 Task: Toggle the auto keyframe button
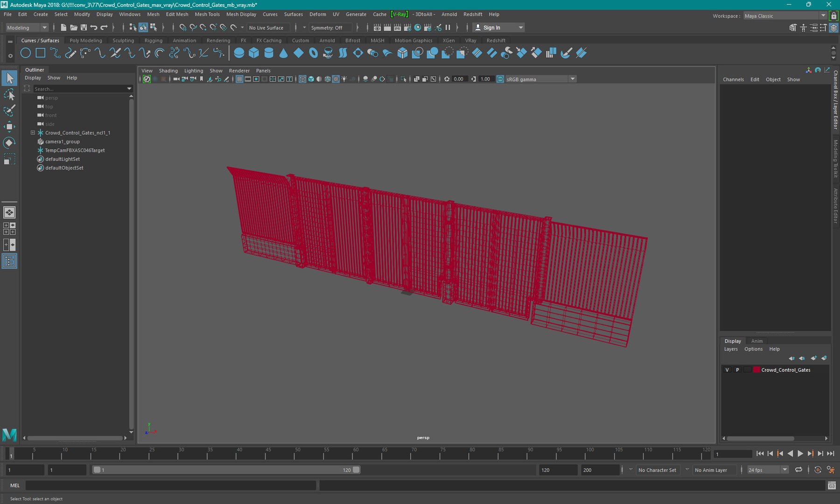coord(818,470)
